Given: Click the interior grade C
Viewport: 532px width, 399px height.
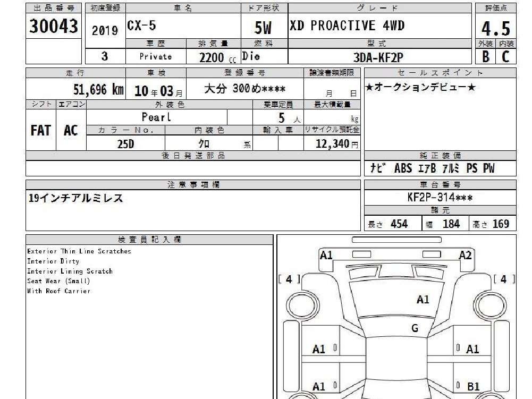Looking at the screenshot, I should click(505, 56).
